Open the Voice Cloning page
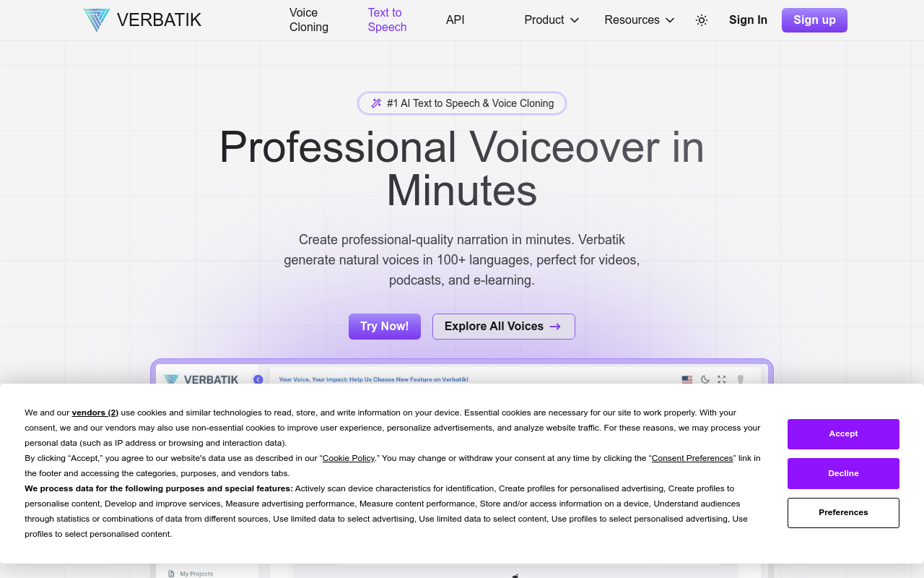 click(309, 20)
